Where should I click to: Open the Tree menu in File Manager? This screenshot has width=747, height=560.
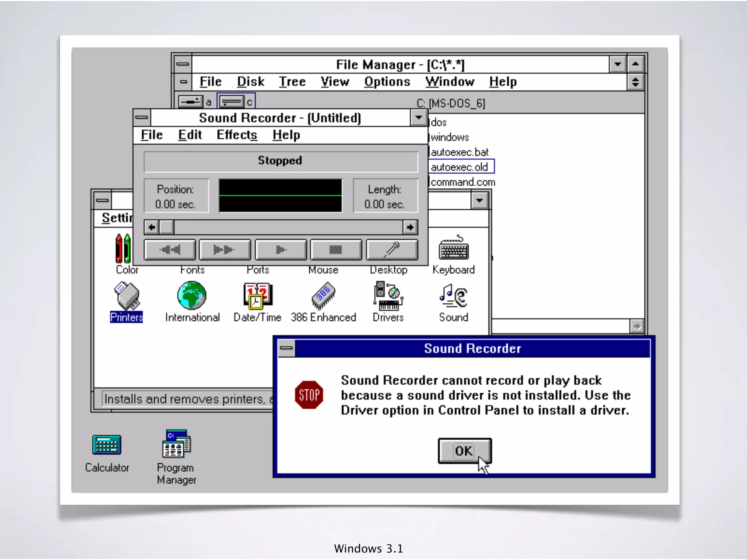click(292, 82)
